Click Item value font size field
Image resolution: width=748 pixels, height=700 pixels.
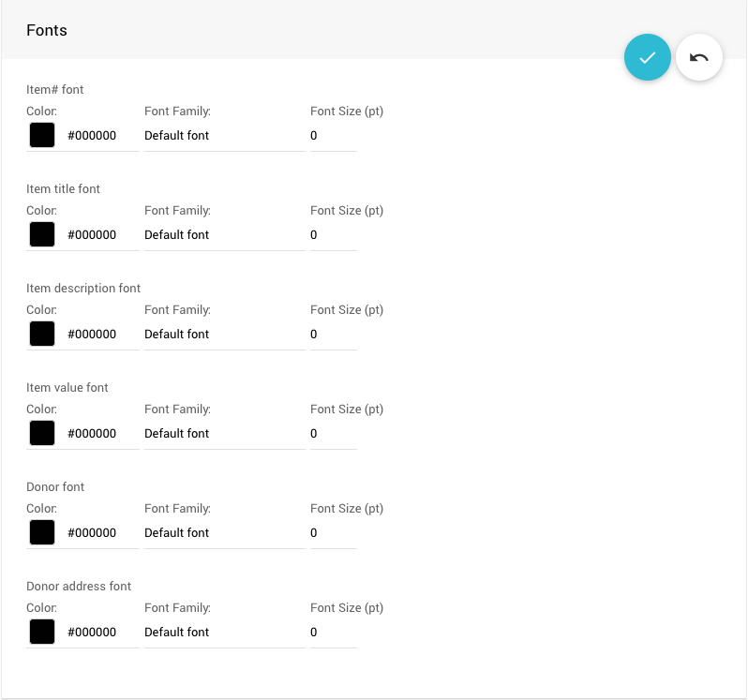(333, 434)
